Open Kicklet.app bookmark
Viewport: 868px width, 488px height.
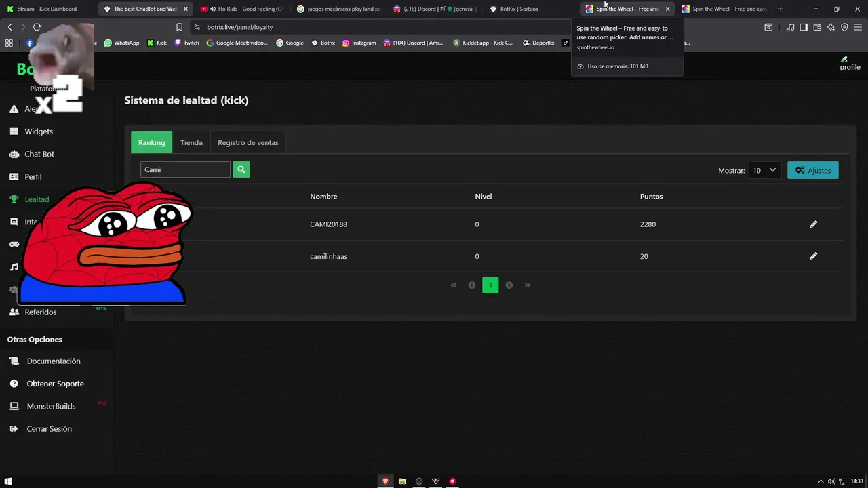(483, 43)
